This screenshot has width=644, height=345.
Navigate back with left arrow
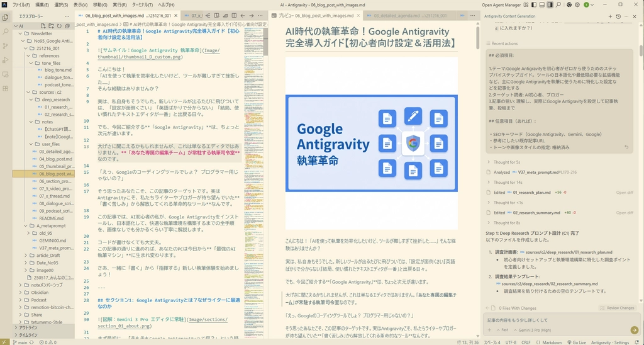click(243, 16)
